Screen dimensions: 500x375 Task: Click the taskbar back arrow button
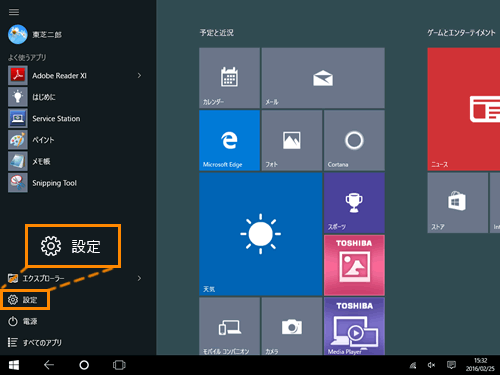pos(49,365)
